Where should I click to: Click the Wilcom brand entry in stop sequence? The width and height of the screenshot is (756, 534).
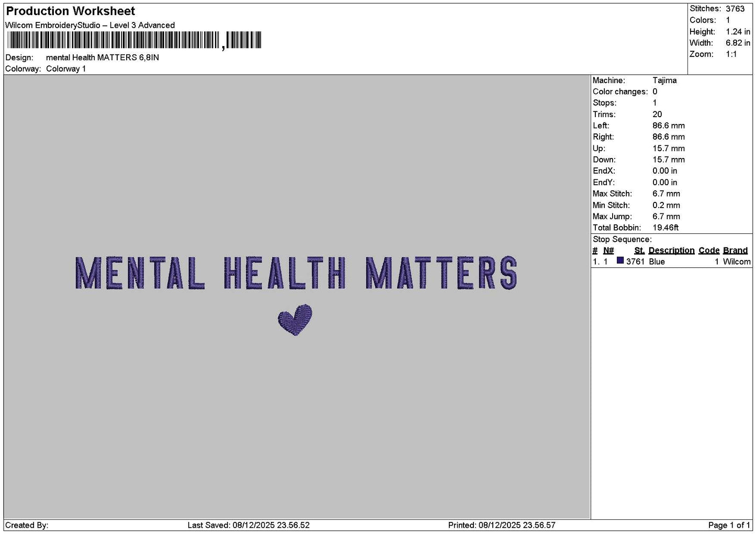pyautogui.click(x=737, y=262)
